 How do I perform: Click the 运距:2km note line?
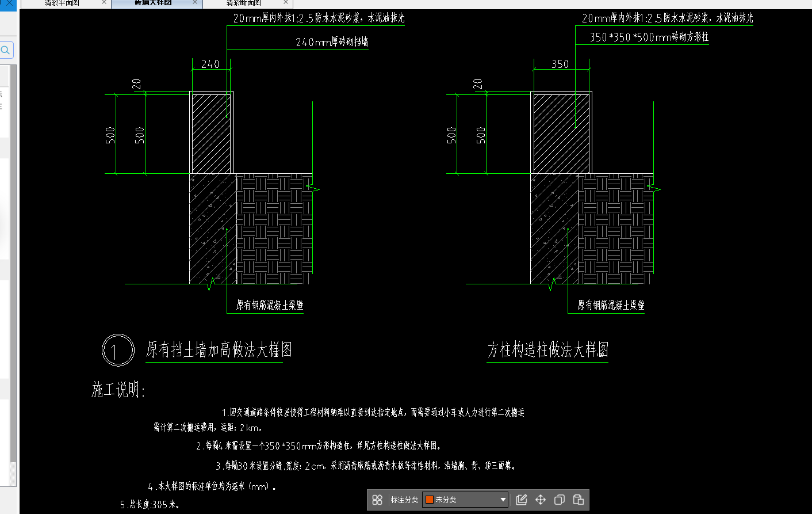coord(208,428)
